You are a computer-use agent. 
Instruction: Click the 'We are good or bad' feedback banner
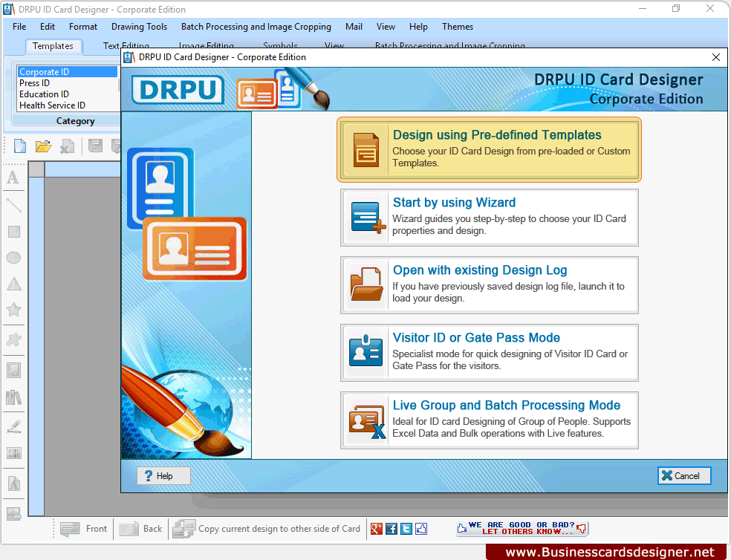coord(522,528)
